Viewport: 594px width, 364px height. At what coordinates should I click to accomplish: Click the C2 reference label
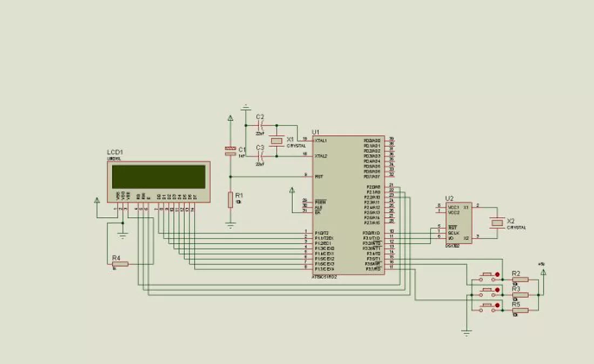(260, 117)
